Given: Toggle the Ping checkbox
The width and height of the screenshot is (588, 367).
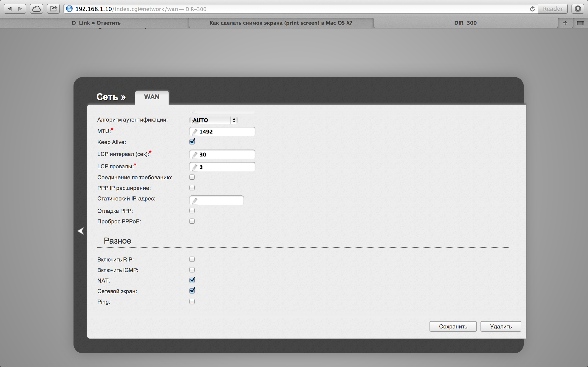Looking at the screenshot, I should [192, 301].
